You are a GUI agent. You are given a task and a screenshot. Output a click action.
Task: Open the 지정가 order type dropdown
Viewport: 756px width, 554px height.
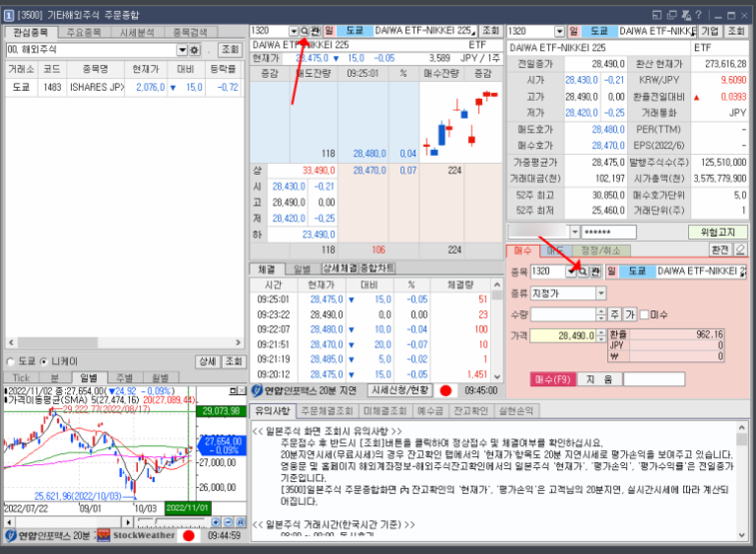pyautogui.click(x=601, y=292)
